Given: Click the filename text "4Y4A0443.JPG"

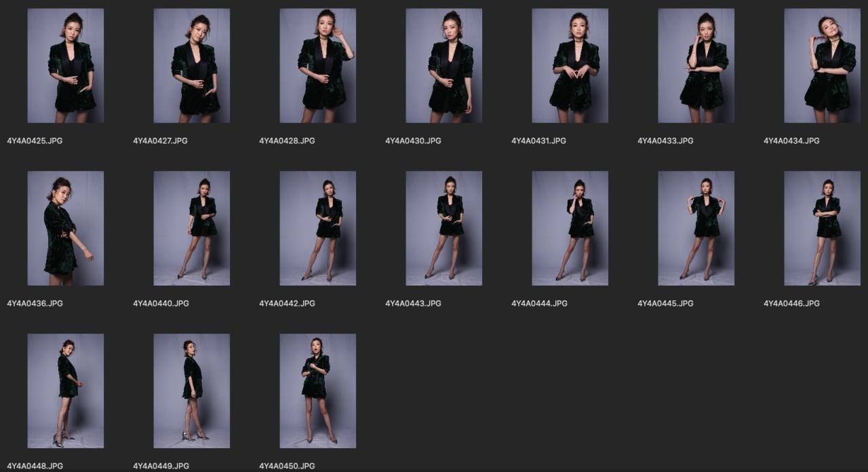Looking at the screenshot, I should [413, 304].
